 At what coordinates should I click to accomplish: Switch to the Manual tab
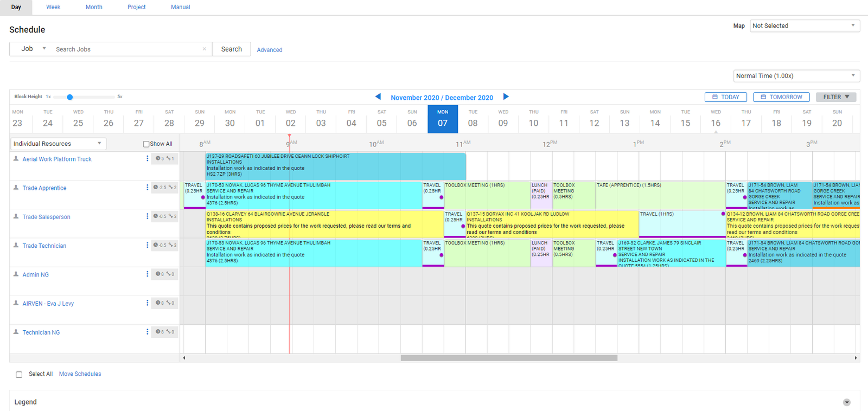pos(181,7)
